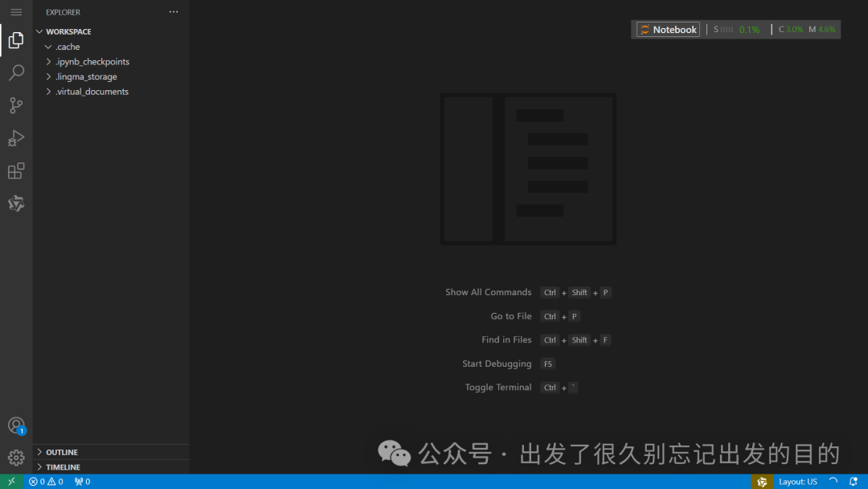Open the Accounts icon showing badge 1
The height and width of the screenshot is (489, 868).
(x=16, y=425)
